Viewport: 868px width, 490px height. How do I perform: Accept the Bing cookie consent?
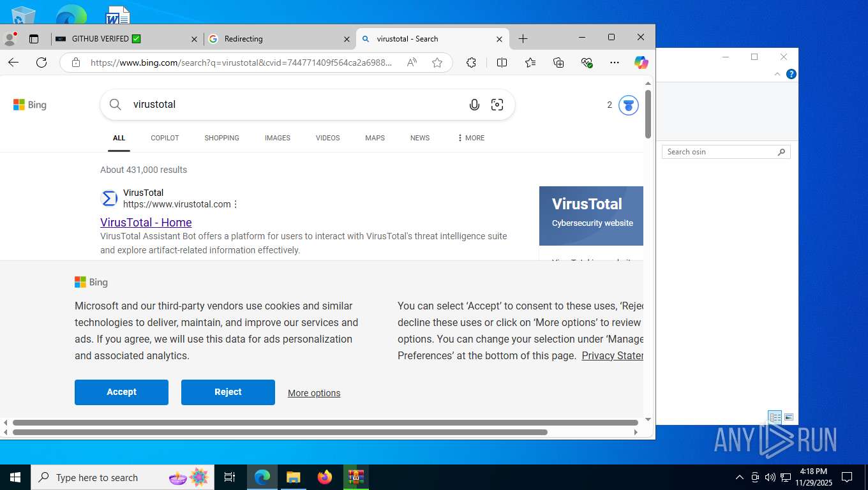pyautogui.click(x=121, y=392)
